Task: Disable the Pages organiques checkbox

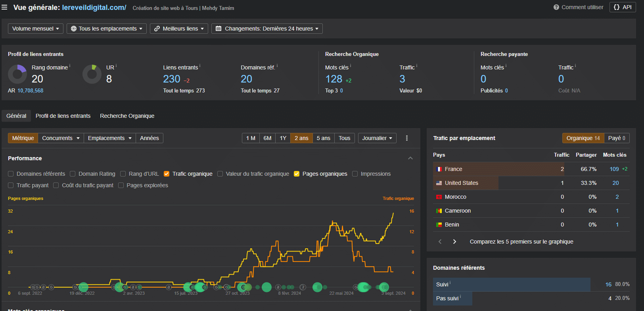Action: 297,174
